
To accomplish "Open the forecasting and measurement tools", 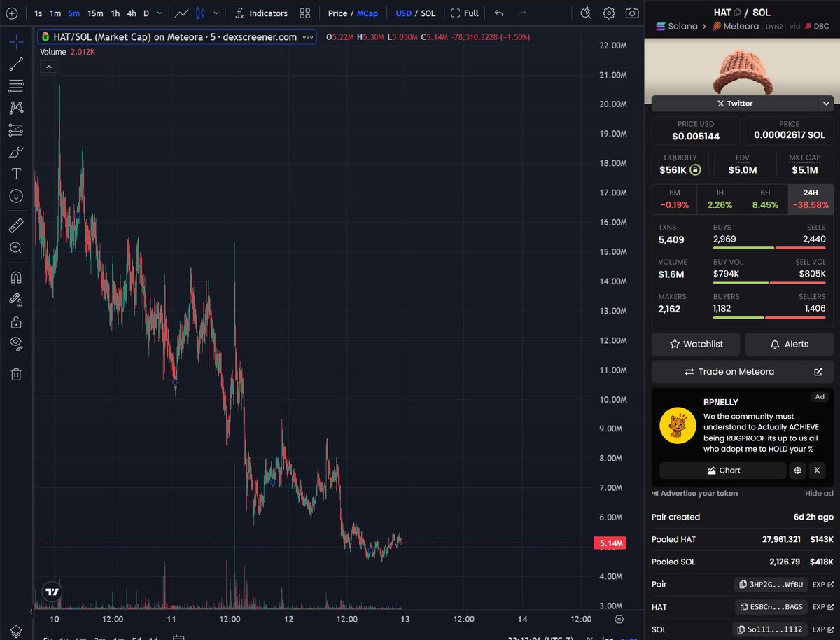I will (16, 130).
